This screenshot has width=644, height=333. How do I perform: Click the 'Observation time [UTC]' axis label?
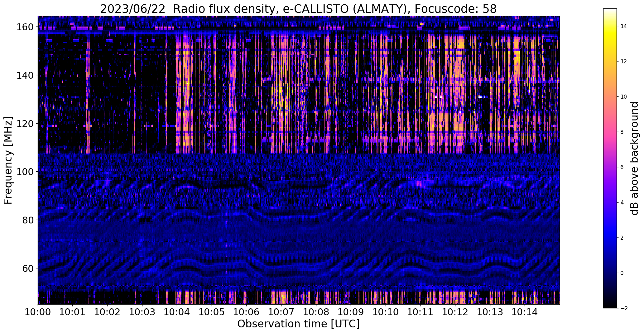[x=298, y=324]
